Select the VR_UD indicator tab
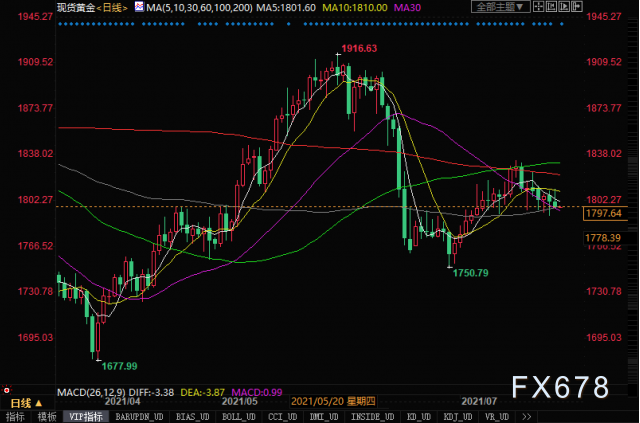 point(497,417)
